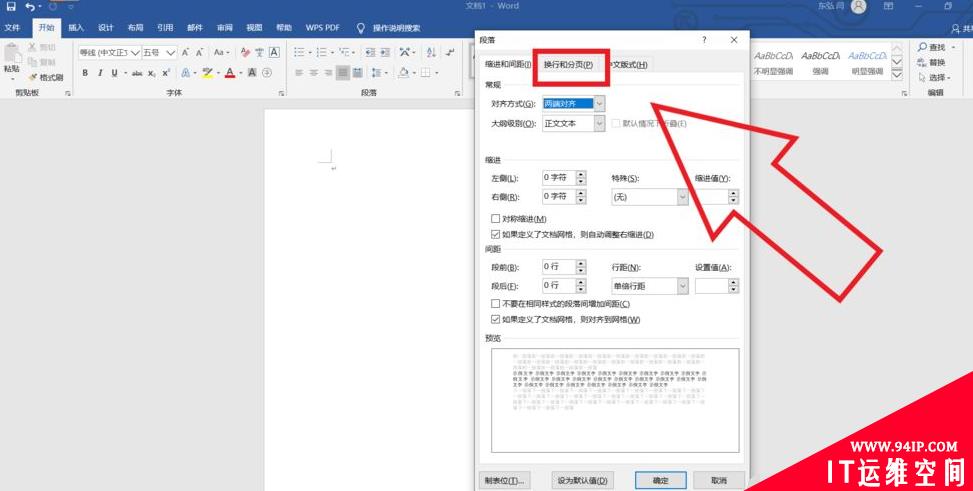Click the decrease indent icon

point(370,53)
